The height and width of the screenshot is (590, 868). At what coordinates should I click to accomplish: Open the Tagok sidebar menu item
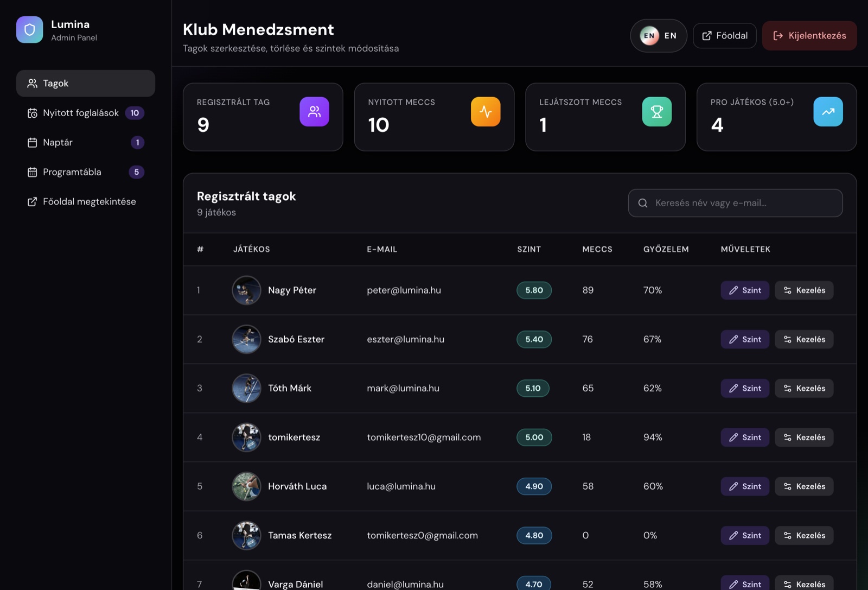tap(86, 83)
